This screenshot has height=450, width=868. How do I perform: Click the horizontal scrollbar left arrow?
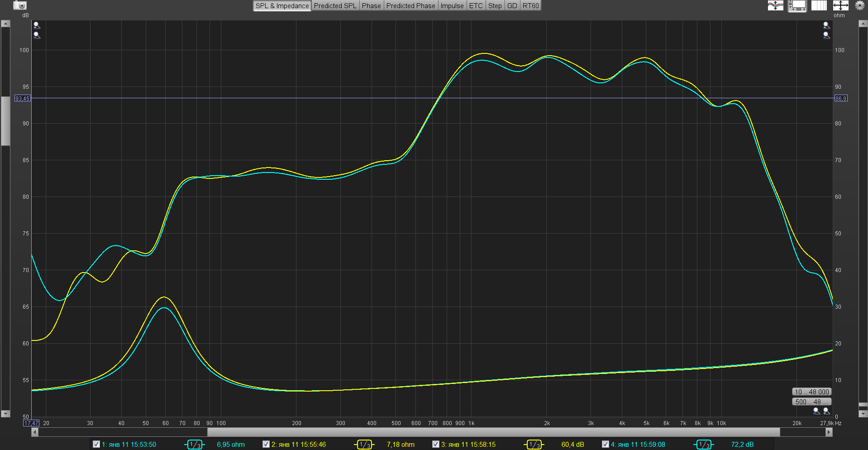coord(35,432)
